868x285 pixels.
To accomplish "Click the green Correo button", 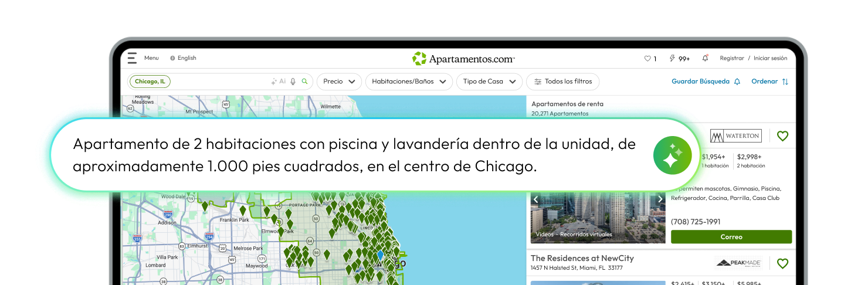I will pyautogui.click(x=731, y=237).
